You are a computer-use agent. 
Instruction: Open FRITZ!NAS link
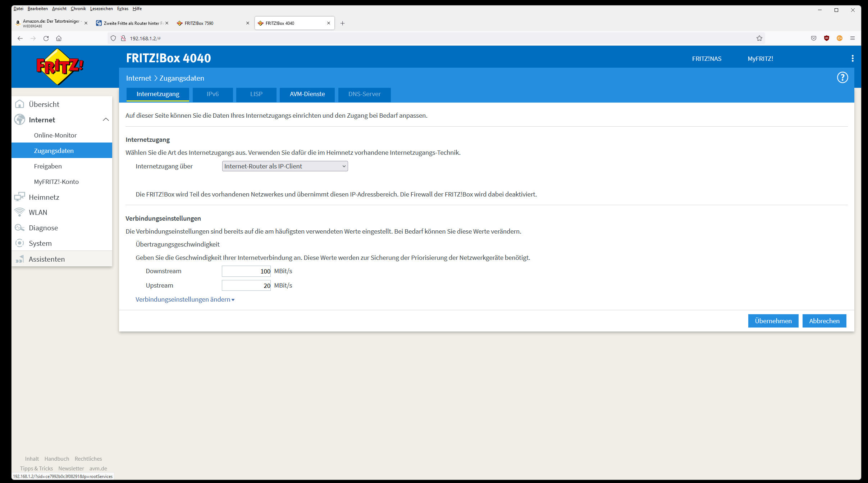(x=707, y=59)
